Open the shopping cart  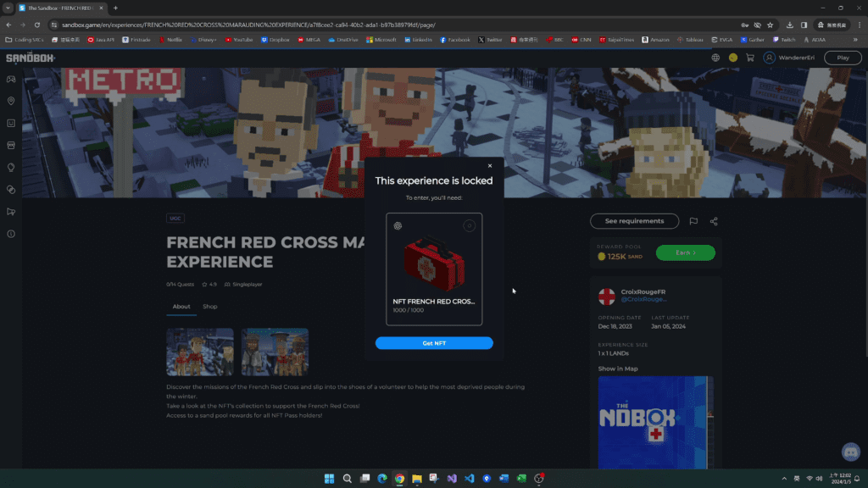[750, 58]
